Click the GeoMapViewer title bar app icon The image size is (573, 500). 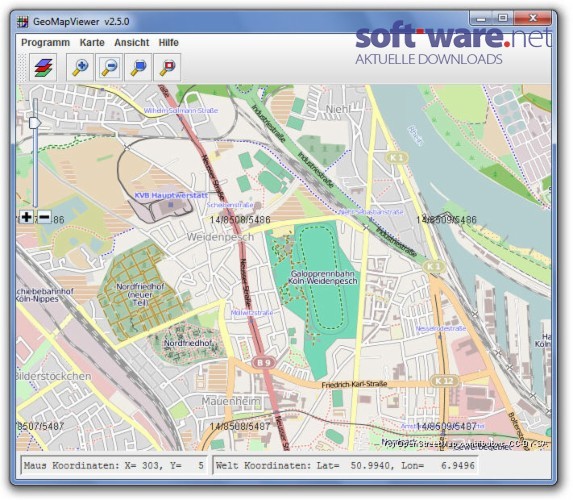(x=23, y=22)
